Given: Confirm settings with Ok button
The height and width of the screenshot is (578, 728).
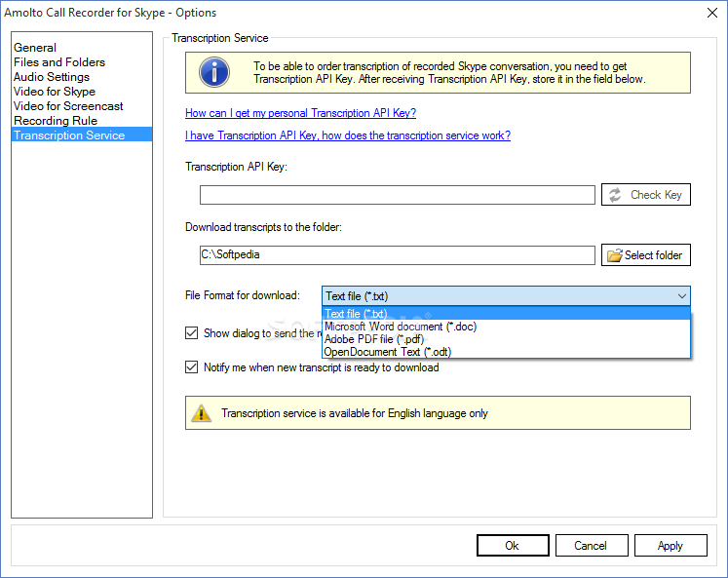Looking at the screenshot, I should point(513,545).
